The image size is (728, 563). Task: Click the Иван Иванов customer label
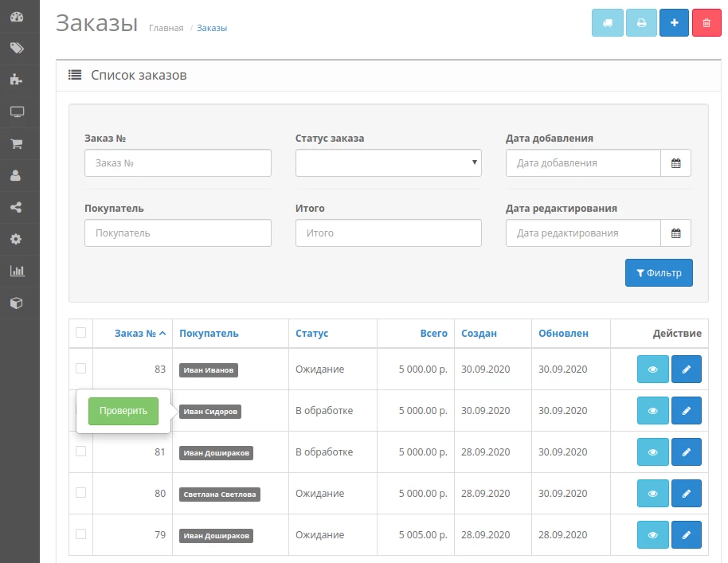209,370
